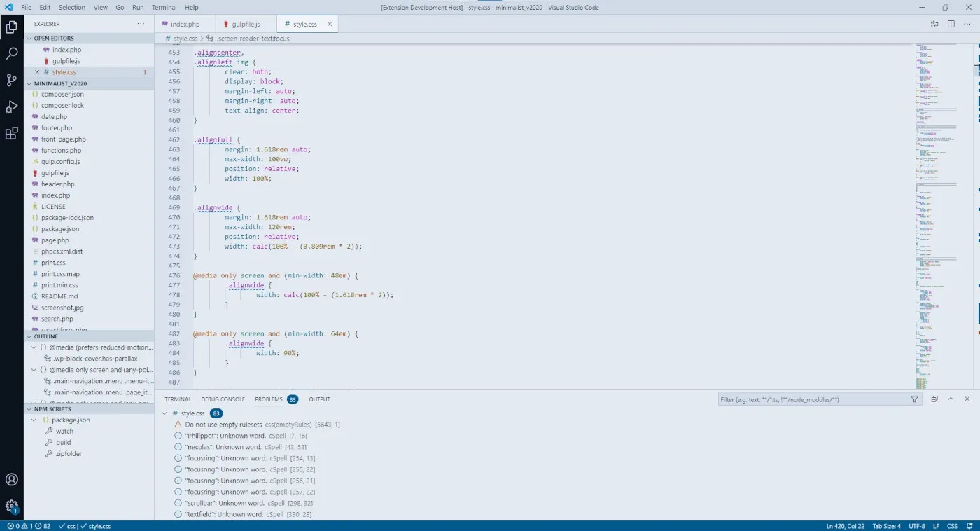Open the Search view in activity bar
The height and width of the screenshot is (531, 980).
coord(12,54)
